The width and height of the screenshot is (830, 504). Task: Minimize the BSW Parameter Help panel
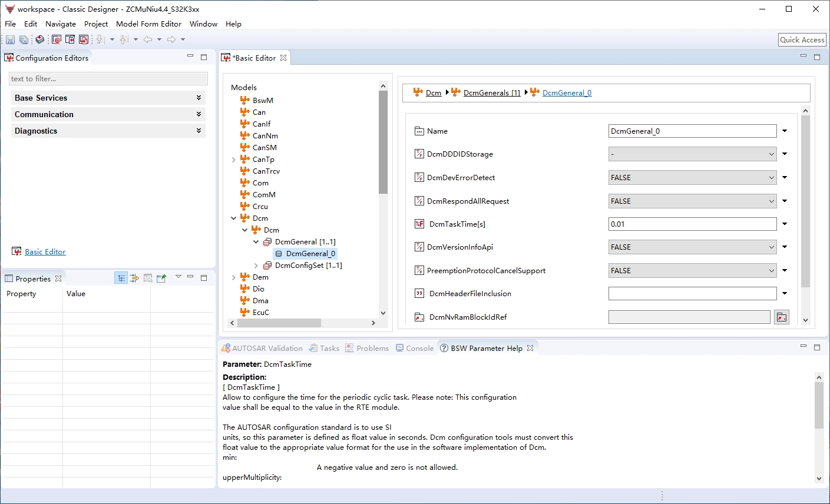pos(803,347)
